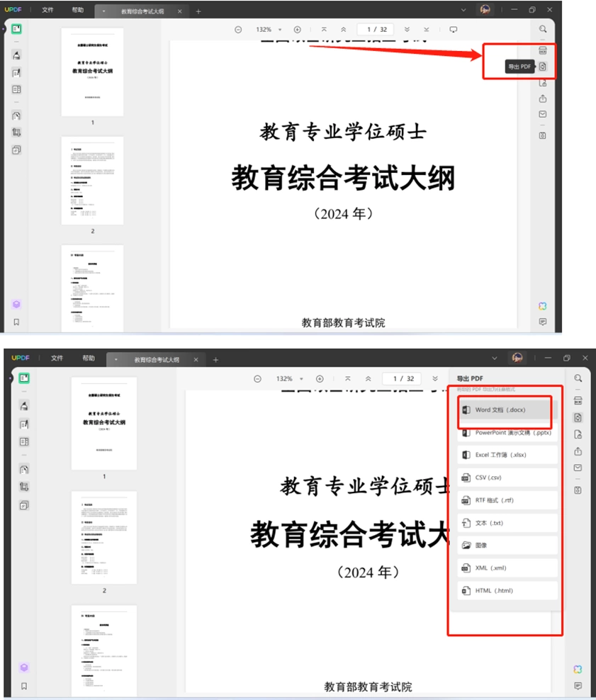Click the email send icon in top window
Viewport: 596px width, 700px height.
542,114
